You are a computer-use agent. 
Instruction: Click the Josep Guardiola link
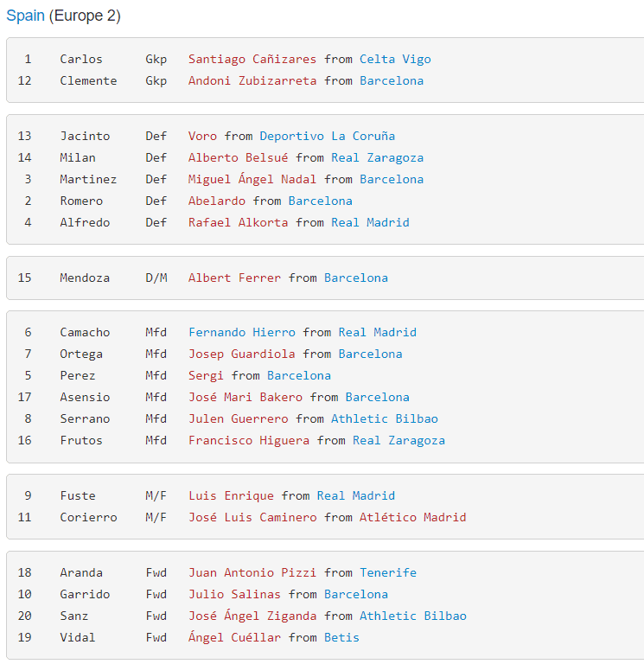(242, 354)
